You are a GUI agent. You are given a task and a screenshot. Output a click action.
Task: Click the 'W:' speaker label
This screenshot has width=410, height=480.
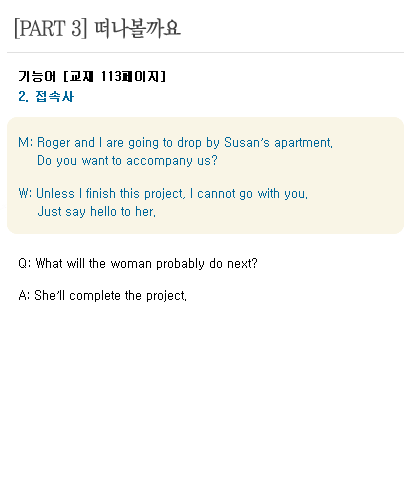click(x=25, y=194)
